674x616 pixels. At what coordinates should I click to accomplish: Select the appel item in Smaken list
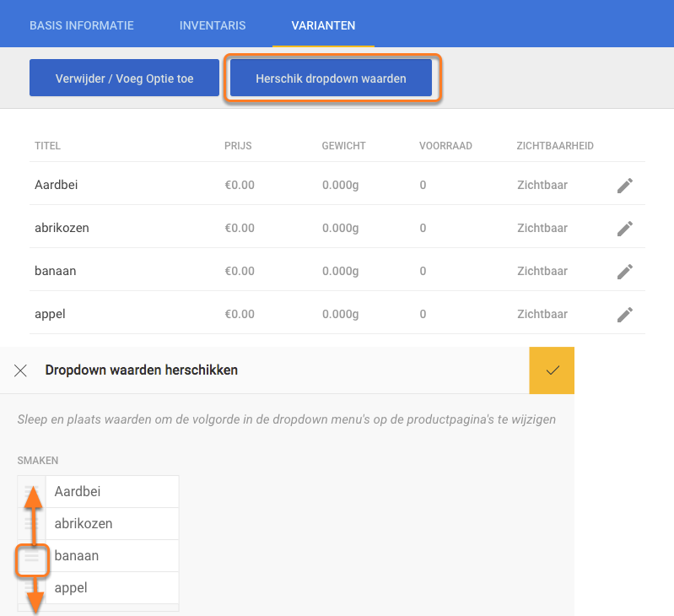pos(71,588)
